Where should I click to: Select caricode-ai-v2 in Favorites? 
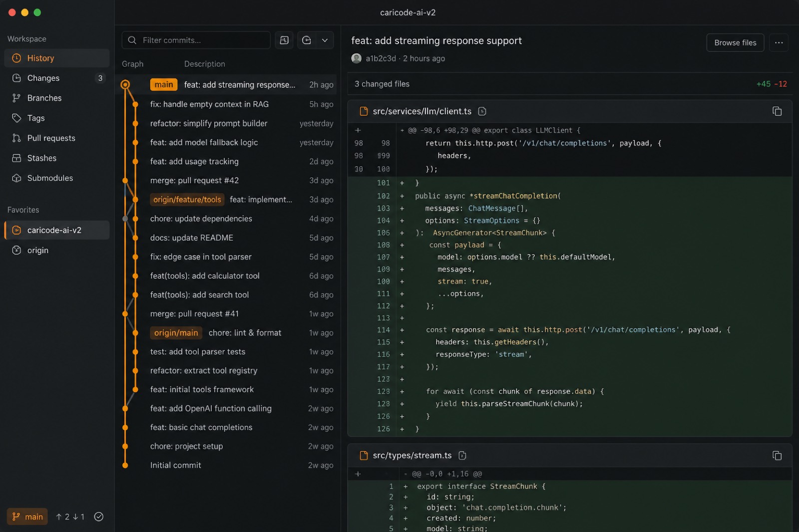(56, 230)
